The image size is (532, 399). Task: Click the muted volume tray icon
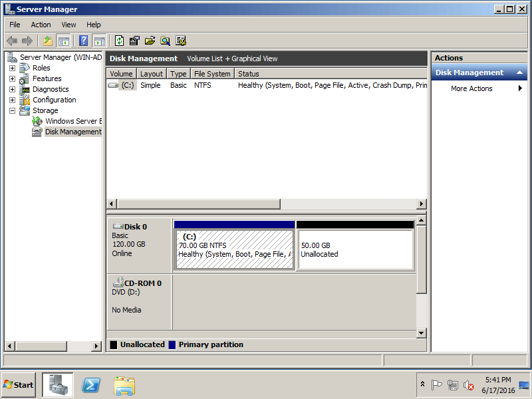(469, 385)
